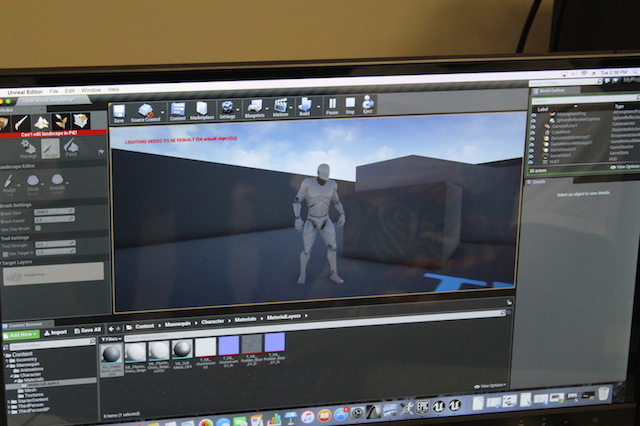This screenshot has width=640, height=426.
Task: Select the T_ML_Aluminum01 white texture thumbnail
Action: [x=205, y=353]
